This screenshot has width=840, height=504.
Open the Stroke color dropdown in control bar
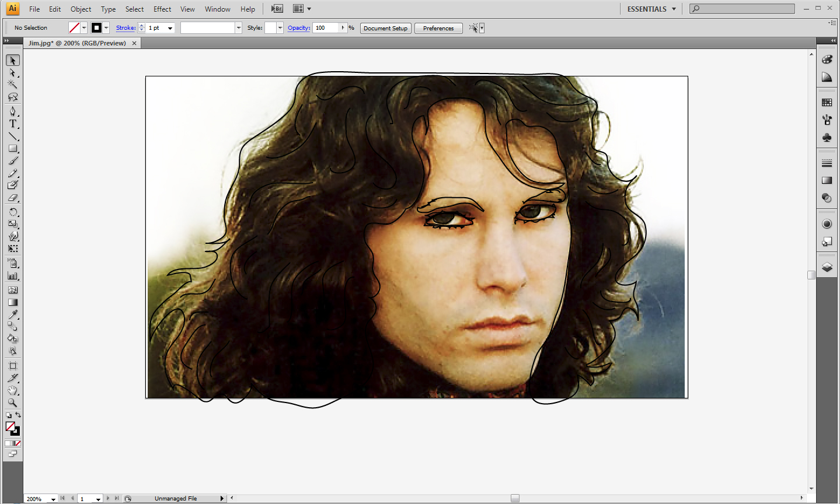(106, 28)
